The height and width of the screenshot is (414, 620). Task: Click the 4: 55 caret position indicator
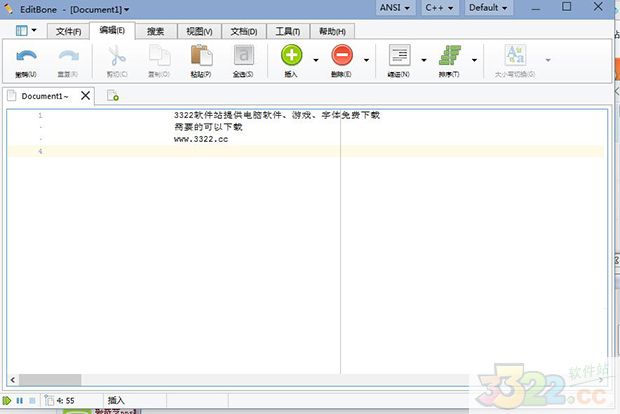65,401
